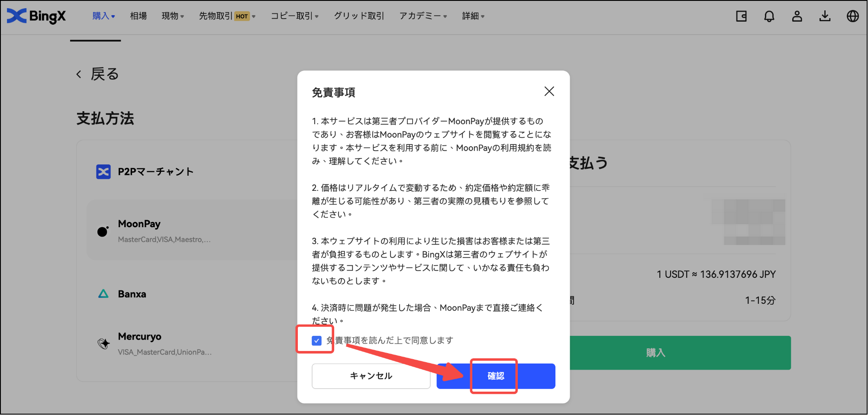
Task: Click the 1-15分 time value
Action: click(760, 300)
